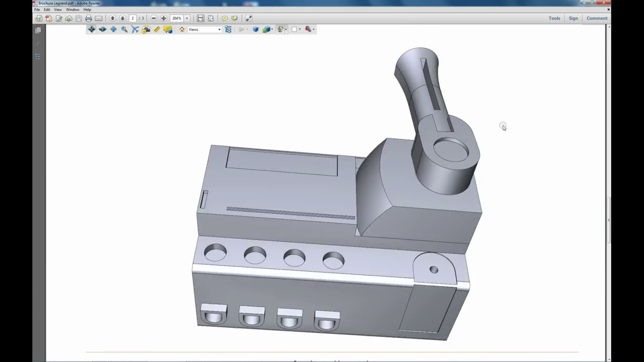Zoom out with the minus button

(154, 18)
